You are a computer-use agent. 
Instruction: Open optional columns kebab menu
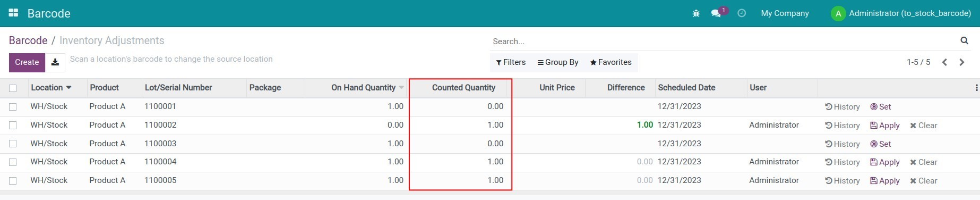pyautogui.click(x=976, y=88)
